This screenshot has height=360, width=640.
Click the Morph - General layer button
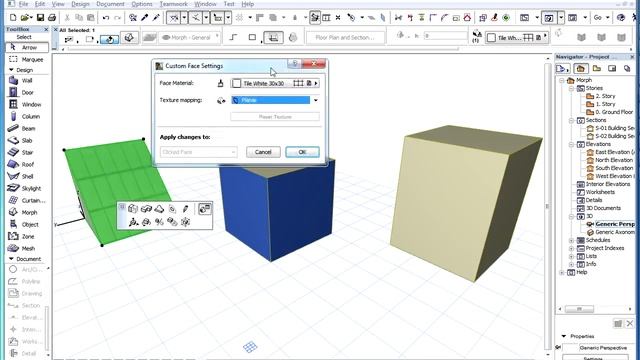point(190,38)
